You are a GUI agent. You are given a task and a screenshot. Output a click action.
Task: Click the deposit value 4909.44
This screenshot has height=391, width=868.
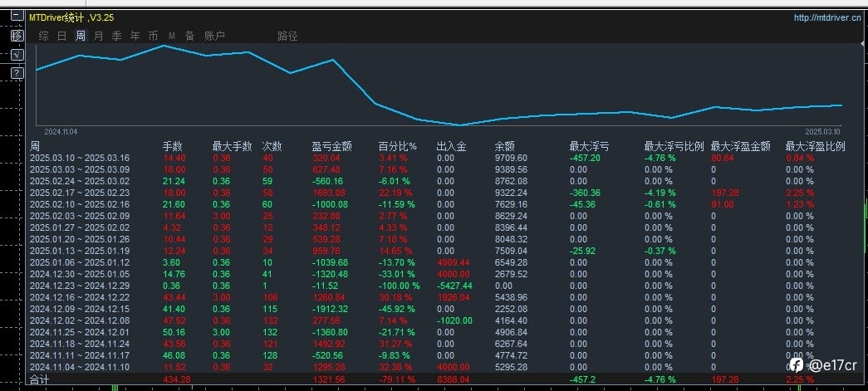[453, 262]
